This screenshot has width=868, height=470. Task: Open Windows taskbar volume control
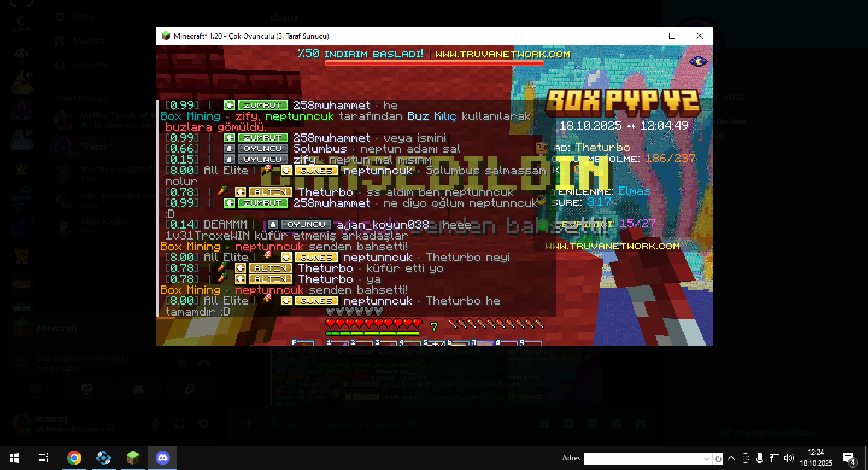[788, 458]
